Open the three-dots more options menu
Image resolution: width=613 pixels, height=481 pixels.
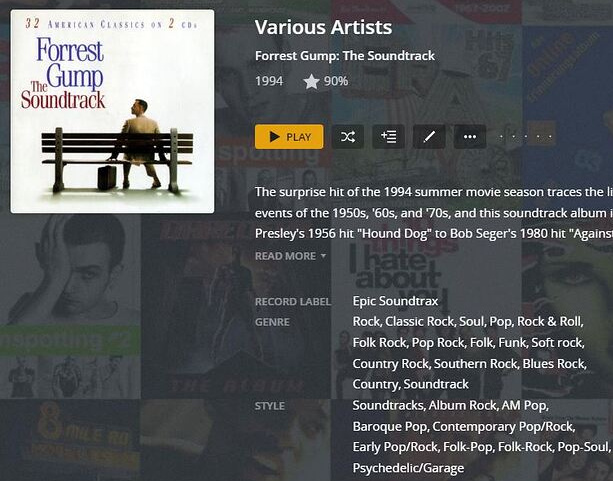[x=470, y=137]
